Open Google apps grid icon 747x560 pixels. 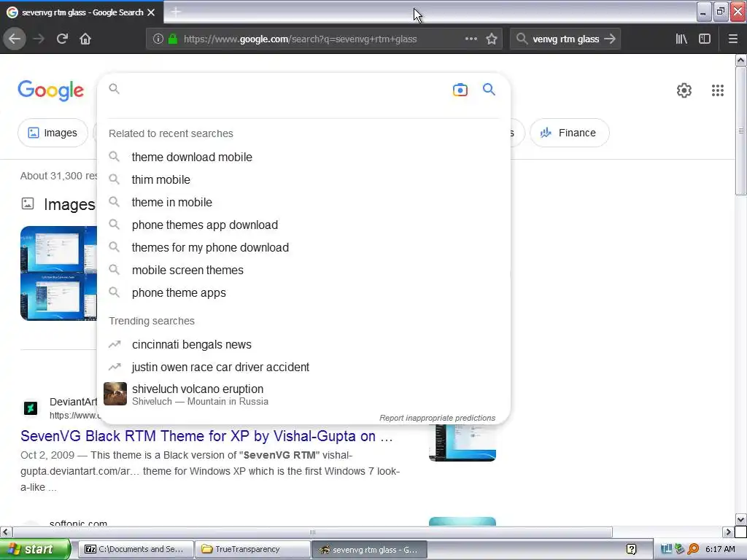tap(718, 90)
